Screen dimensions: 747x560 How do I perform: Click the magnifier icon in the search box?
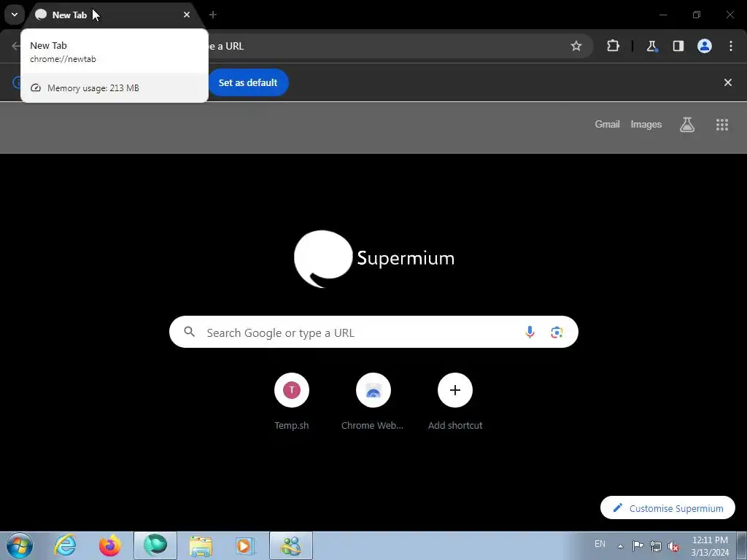[189, 332]
